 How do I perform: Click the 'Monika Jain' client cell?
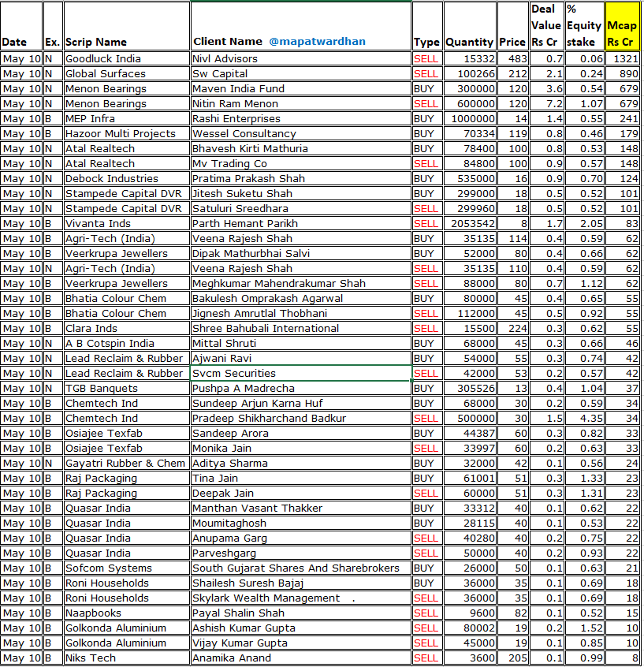301,449
